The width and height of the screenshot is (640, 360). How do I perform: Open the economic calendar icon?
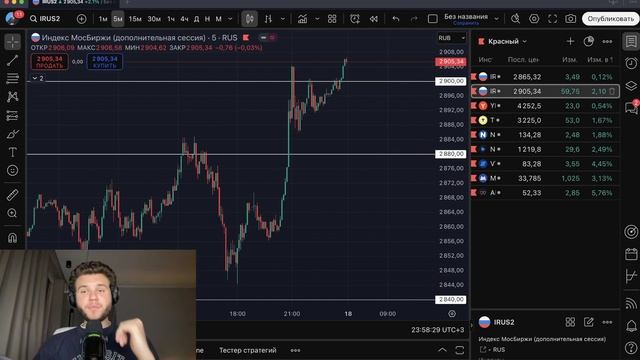[x=631, y=254]
